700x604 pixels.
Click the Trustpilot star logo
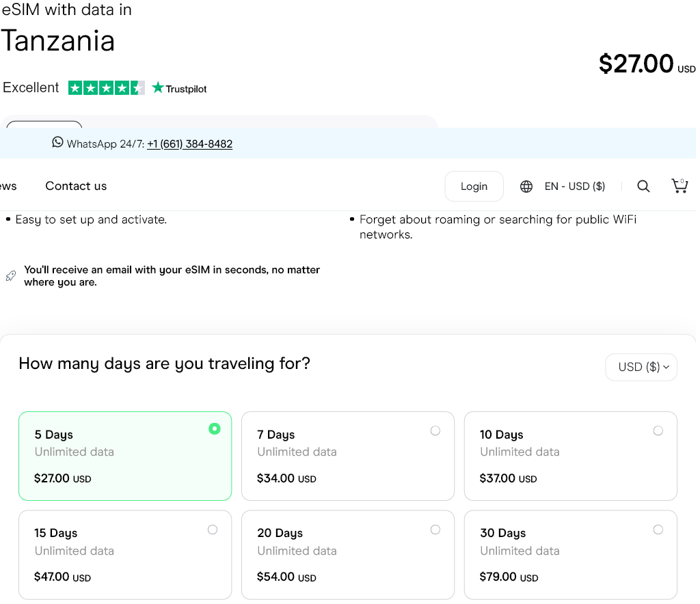coord(159,87)
